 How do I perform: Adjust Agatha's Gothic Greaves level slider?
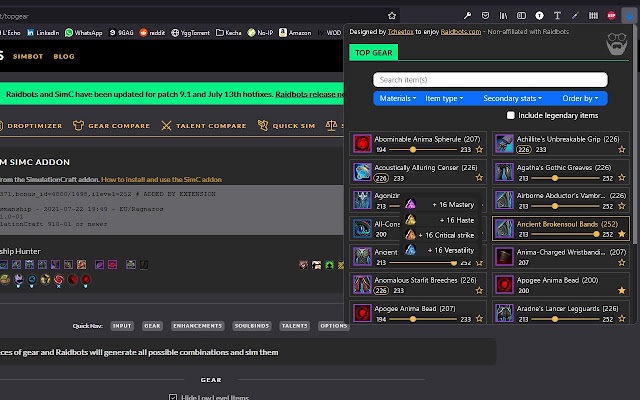[565, 178]
